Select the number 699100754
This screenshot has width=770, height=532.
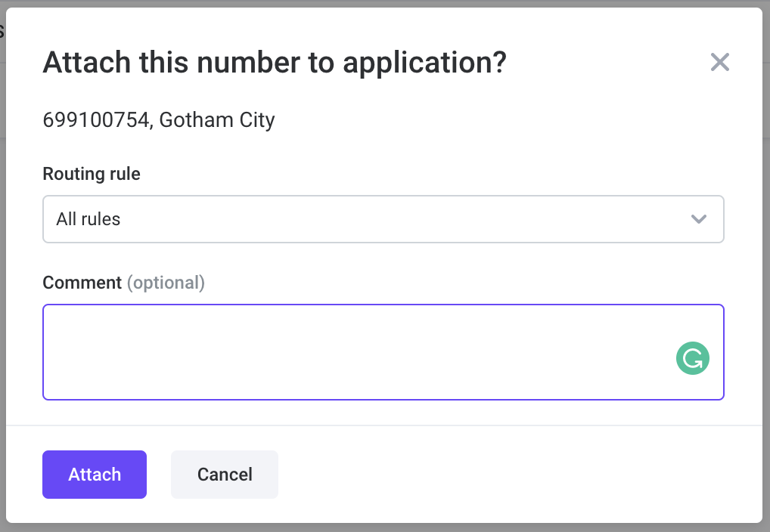(x=96, y=119)
